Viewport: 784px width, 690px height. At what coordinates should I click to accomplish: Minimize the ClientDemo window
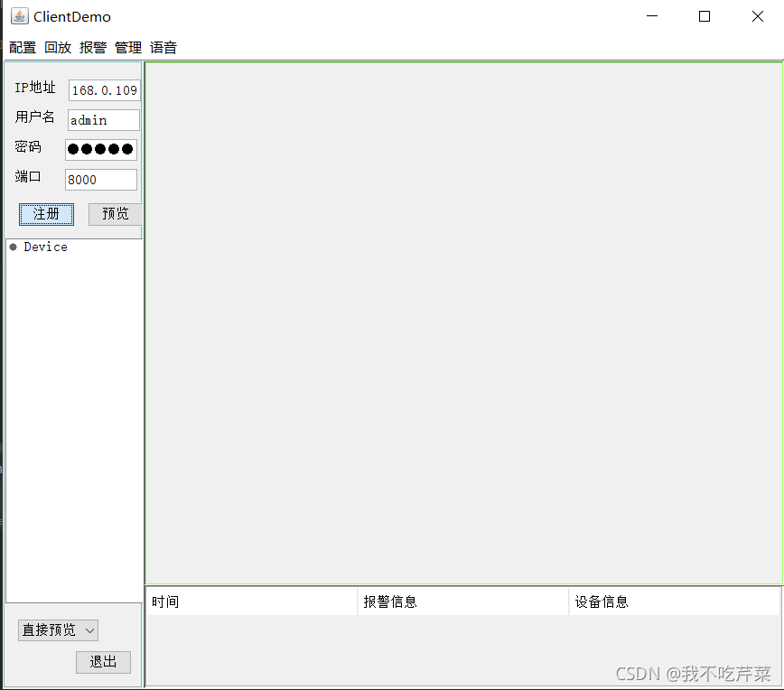652,16
